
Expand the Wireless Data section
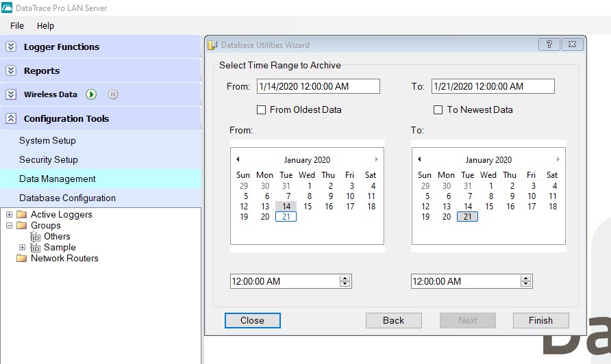pyautogui.click(x=11, y=94)
